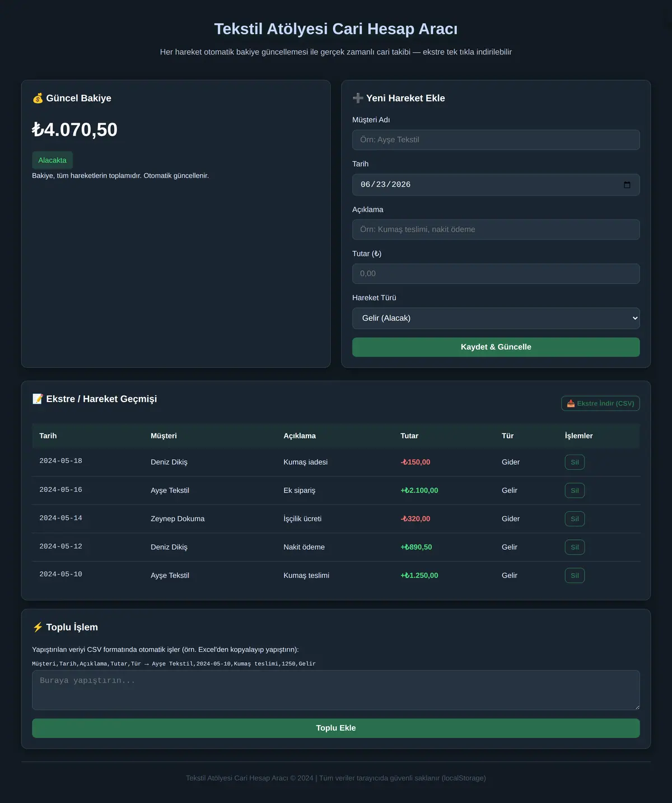Delete the Kumaş iadesi transaction row
The width and height of the screenshot is (672, 803).
click(x=575, y=463)
